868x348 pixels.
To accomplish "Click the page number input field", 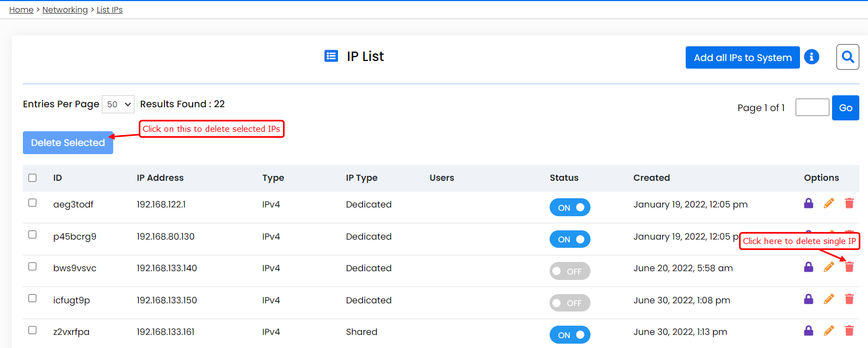I will (x=812, y=107).
